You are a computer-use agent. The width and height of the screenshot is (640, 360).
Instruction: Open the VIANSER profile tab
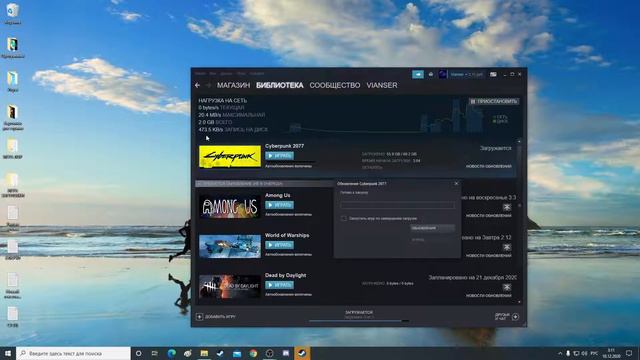(x=382, y=85)
